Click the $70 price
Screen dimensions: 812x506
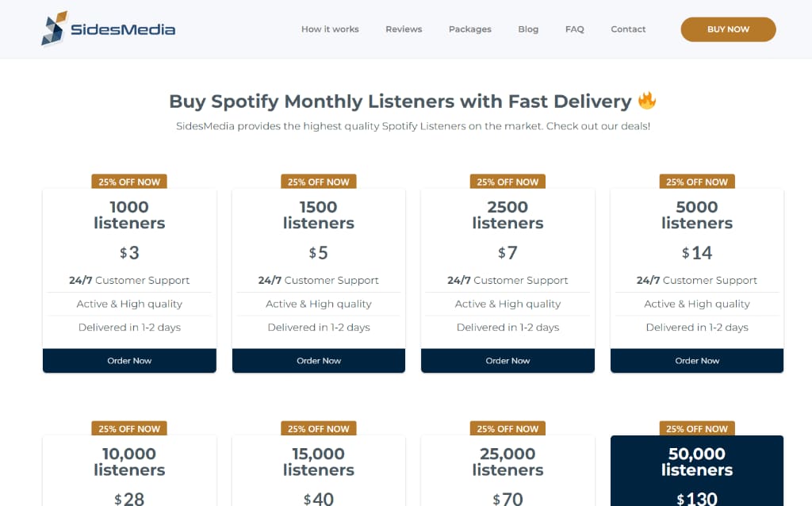[507, 499]
